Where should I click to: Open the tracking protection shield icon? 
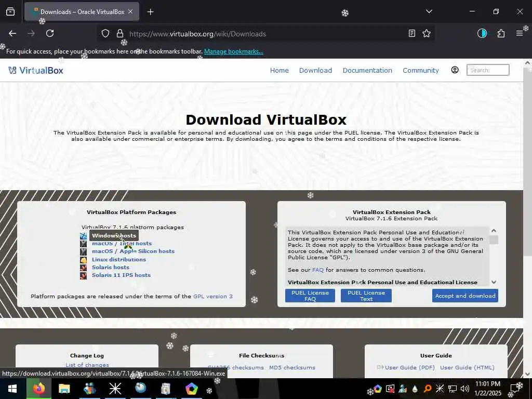(105, 34)
